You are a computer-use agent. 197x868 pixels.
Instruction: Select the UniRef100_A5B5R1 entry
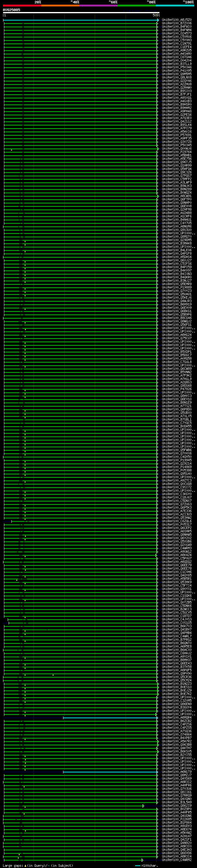pos(177,579)
